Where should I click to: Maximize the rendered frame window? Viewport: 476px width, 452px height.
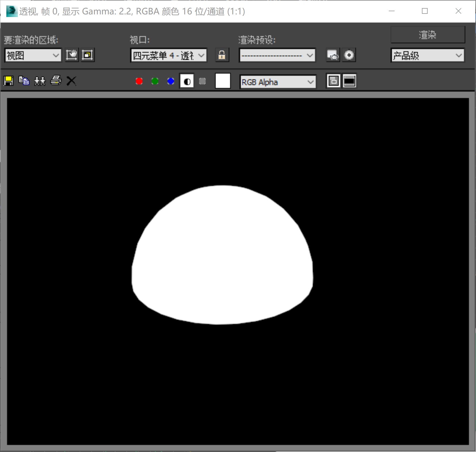tap(425, 11)
